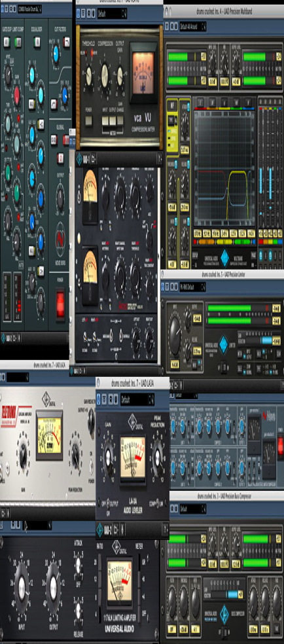Toggle LIMIT/COMP enable button on Neve strip
Viewport: 284px width, 644px height.
coord(18,41)
